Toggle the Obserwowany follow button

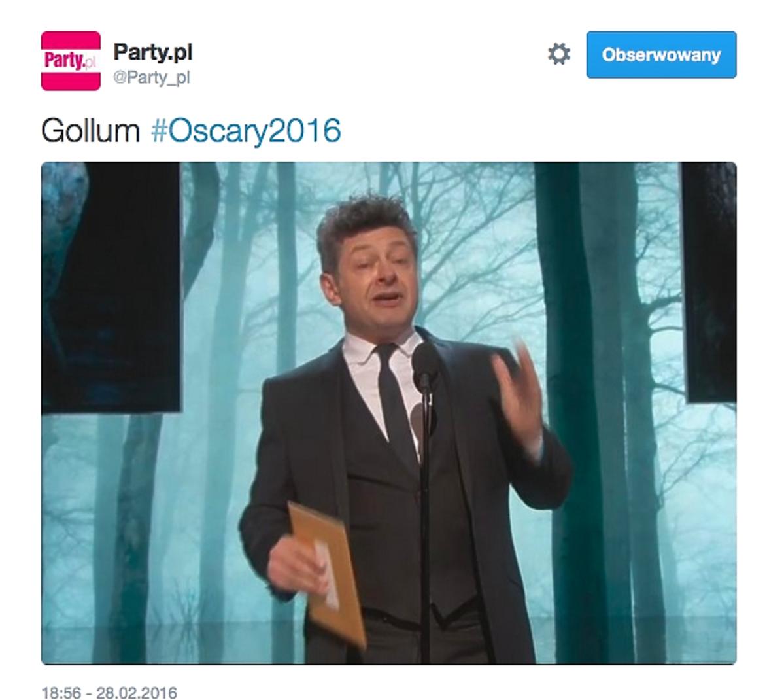661,54
